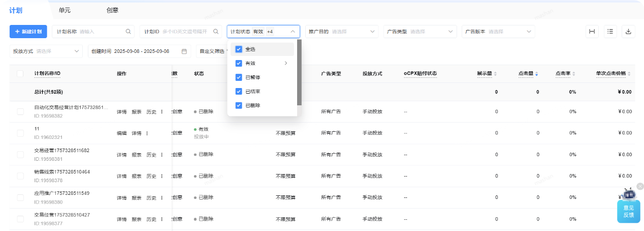This screenshot has width=644, height=231.
Task: Uncheck the 已结束 status option
Action: point(239,92)
